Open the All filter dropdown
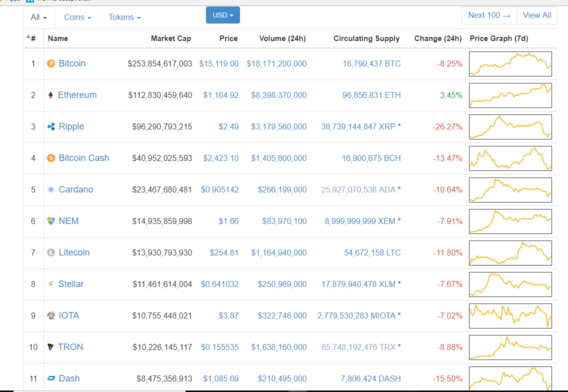The image size is (568, 392). tap(39, 17)
